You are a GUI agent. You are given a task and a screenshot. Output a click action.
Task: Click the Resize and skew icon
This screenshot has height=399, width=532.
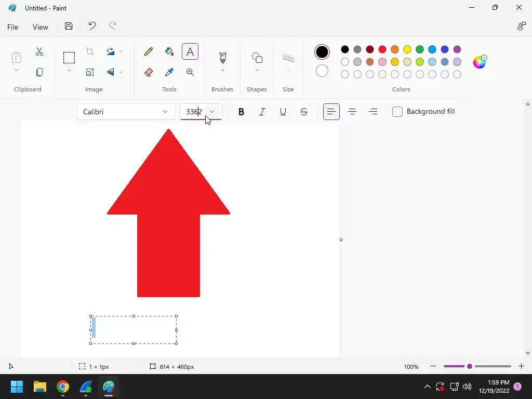click(x=90, y=72)
